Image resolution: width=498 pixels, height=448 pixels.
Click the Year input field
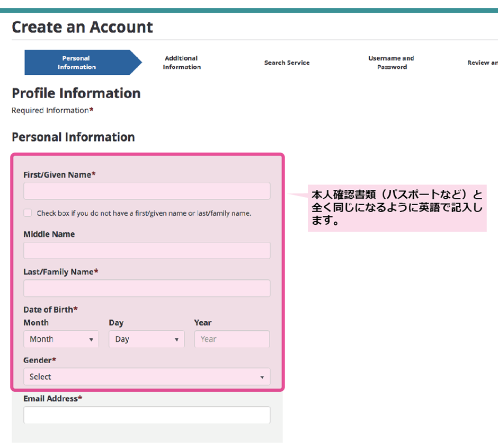pyautogui.click(x=232, y=339)
